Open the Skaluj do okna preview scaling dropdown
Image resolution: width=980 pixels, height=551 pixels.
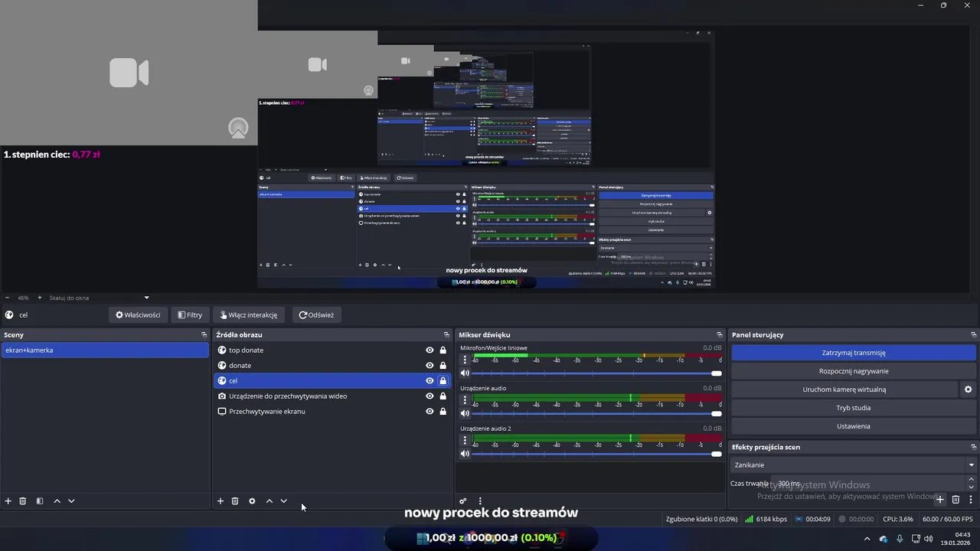[x=99, y=298]
